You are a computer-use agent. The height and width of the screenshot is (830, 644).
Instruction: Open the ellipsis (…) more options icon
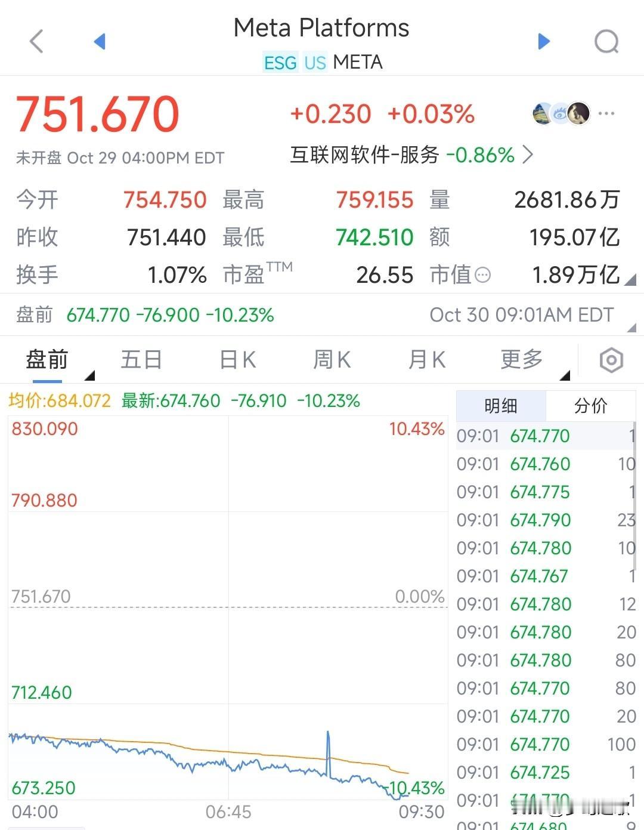(x=606, y=113)
